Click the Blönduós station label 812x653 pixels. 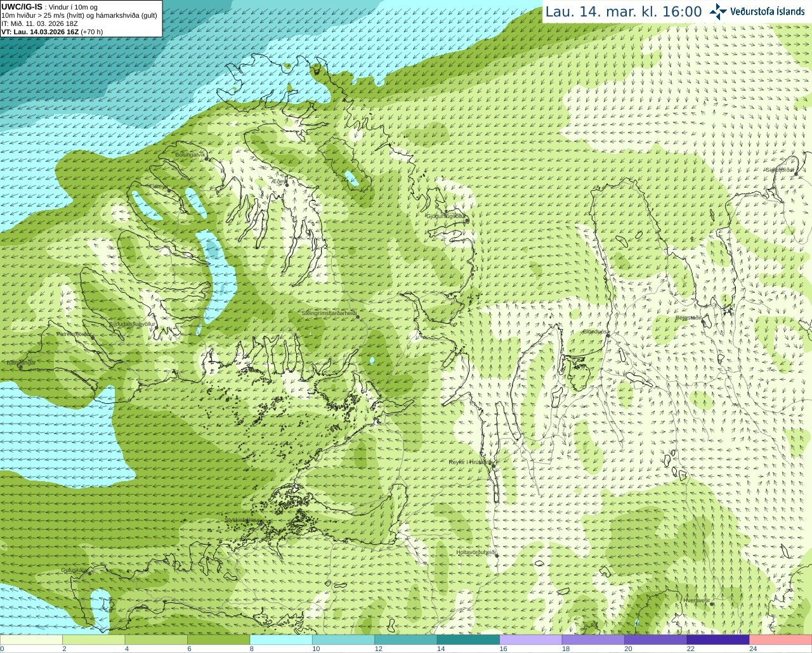tap(595, 332)
